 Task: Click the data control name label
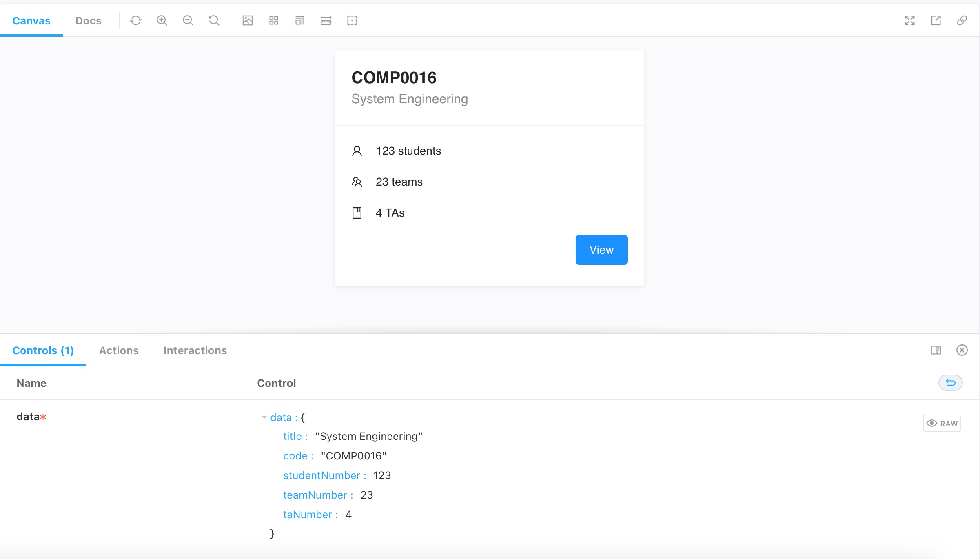click(x=31, y=417)
